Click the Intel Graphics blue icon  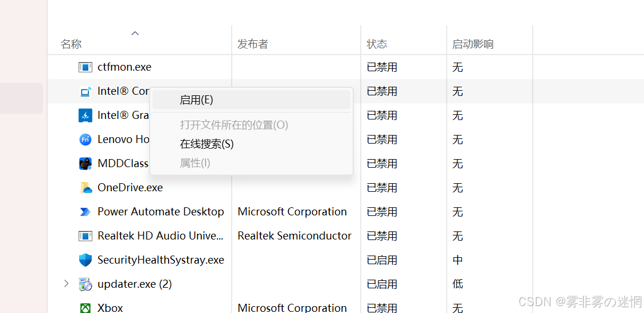[85, 115]
